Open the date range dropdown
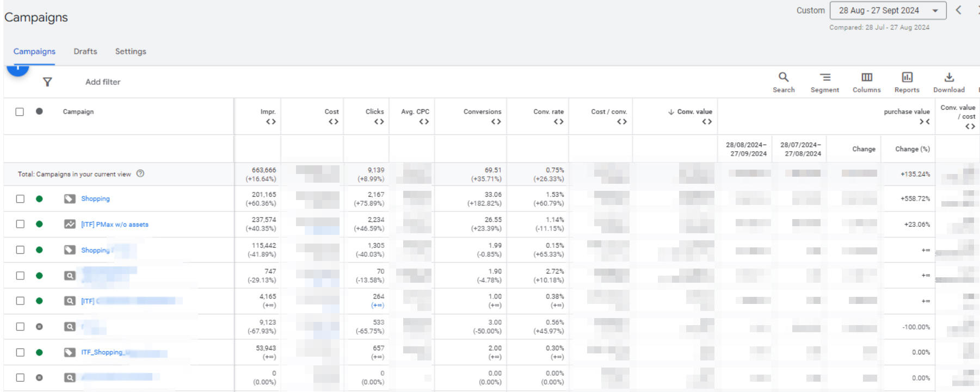980x392 pixels. [x=887, y=10]
